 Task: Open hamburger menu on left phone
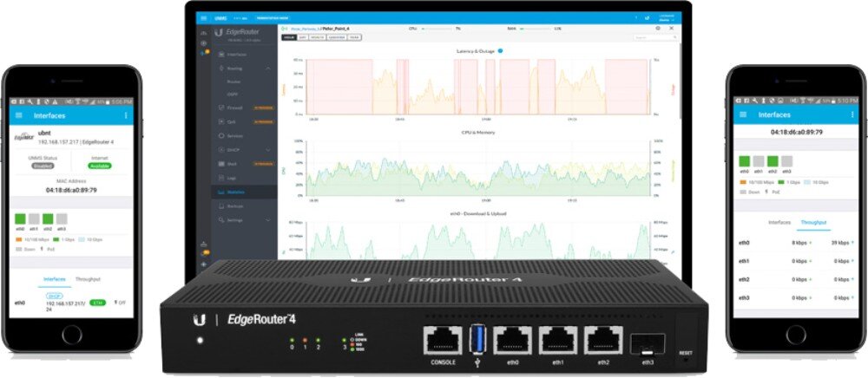[x=19, y=115]
